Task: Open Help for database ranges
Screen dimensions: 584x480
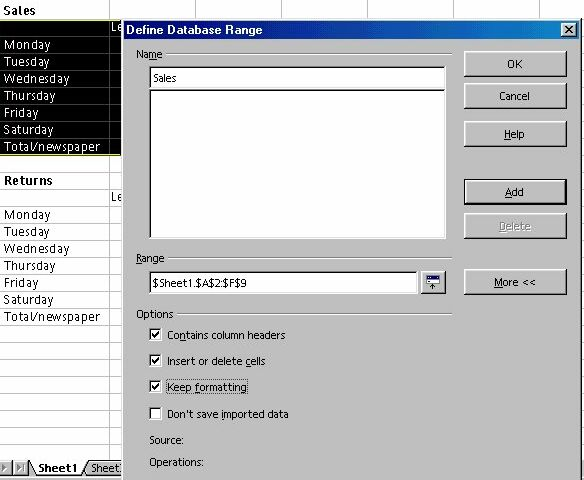Action: coord(515,134)
